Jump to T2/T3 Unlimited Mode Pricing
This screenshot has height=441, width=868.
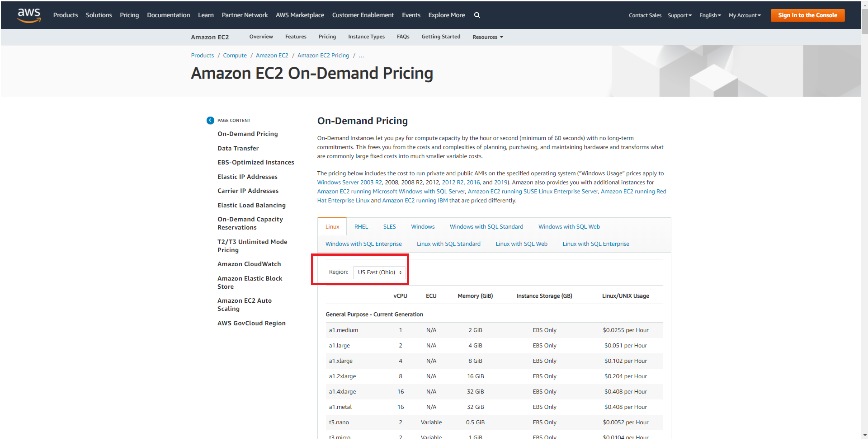click(x=252, y=246)
